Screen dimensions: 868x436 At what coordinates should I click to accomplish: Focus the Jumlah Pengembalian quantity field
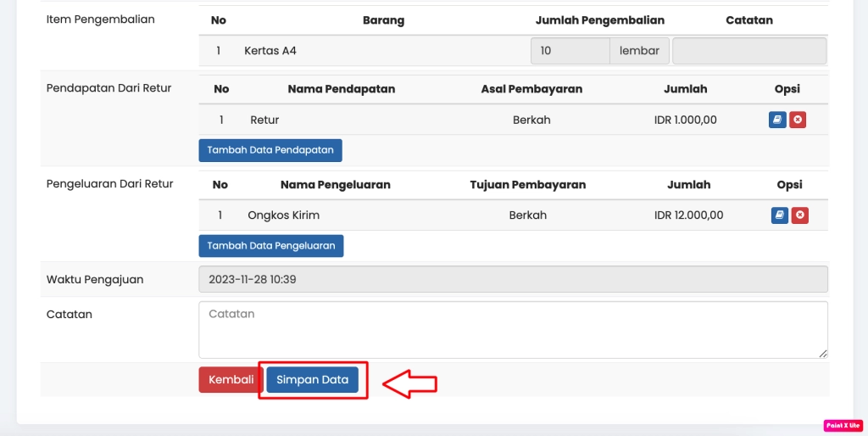[570, 51]
